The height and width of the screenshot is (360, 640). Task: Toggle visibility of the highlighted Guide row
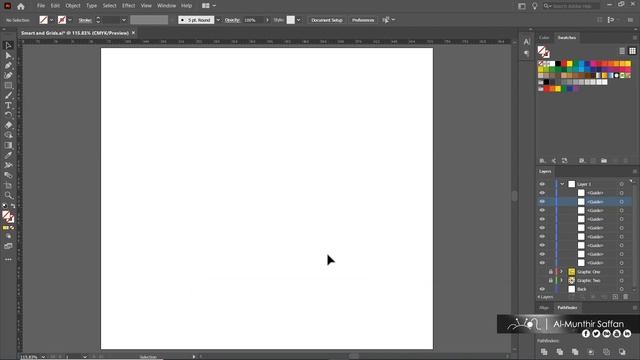pos(542,202)
